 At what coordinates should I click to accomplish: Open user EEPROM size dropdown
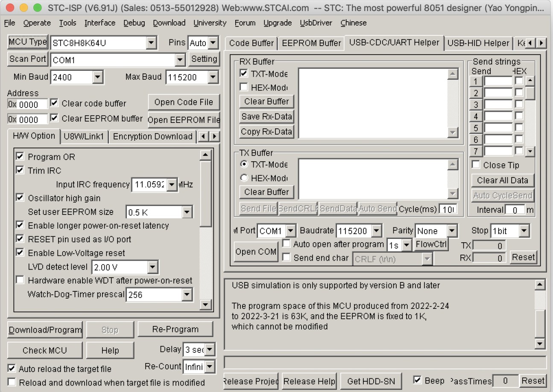click(x=187, y=212)
